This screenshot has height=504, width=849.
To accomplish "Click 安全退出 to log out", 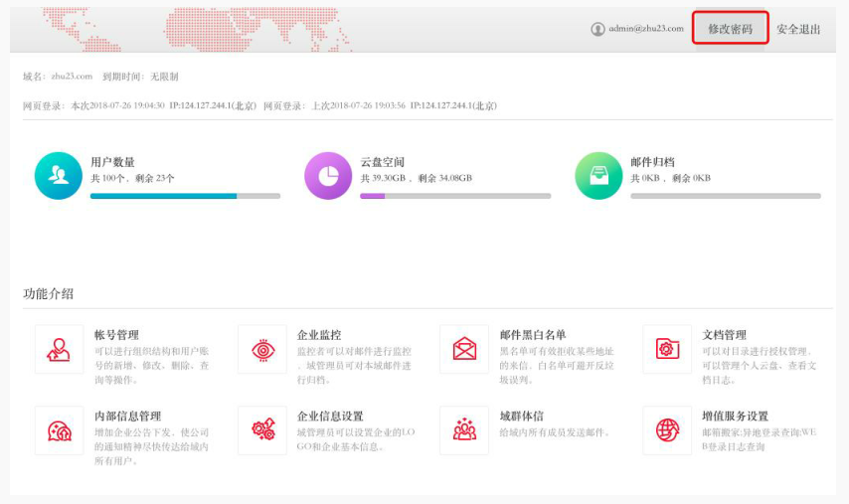I will tap(798, 29).
